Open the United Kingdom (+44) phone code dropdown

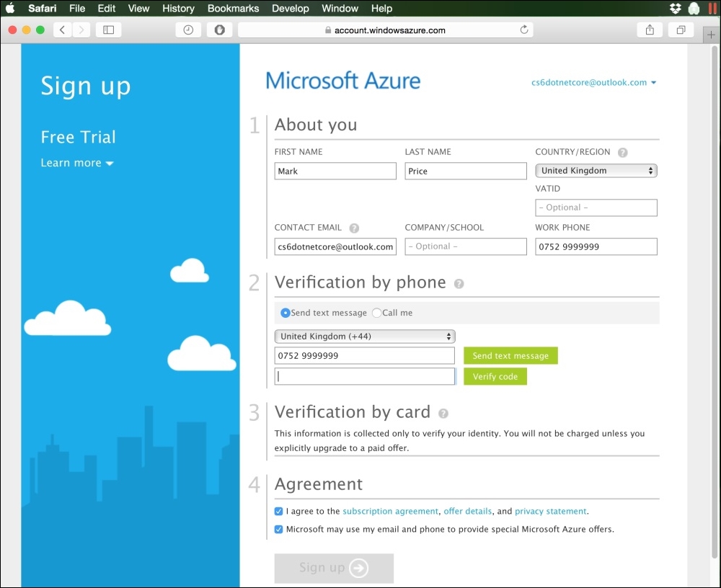(x=365, y=337)
